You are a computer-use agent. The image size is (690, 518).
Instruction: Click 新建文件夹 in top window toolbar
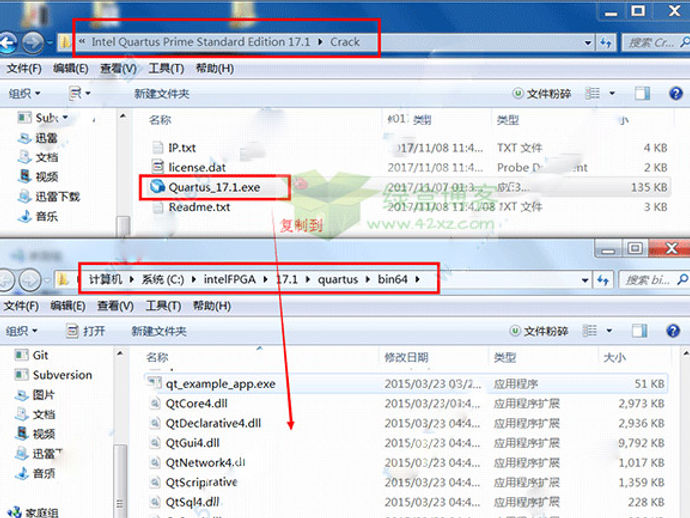tap(161, 93)
